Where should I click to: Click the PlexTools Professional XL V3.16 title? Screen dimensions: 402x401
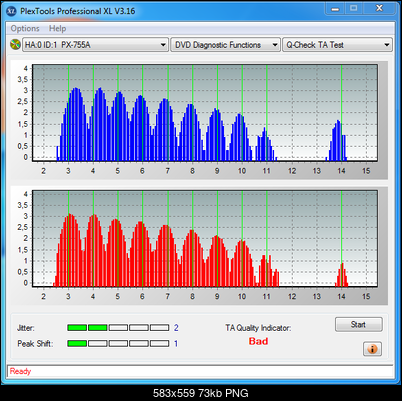77,11
